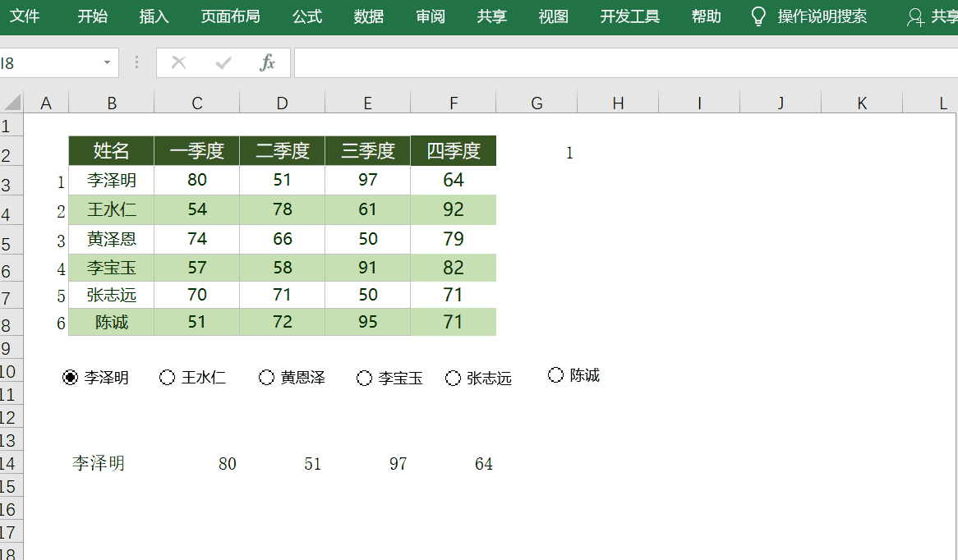Open the 共享 ribbon tab
Viewport: 958px width, 560px height.
pos(492,16)
